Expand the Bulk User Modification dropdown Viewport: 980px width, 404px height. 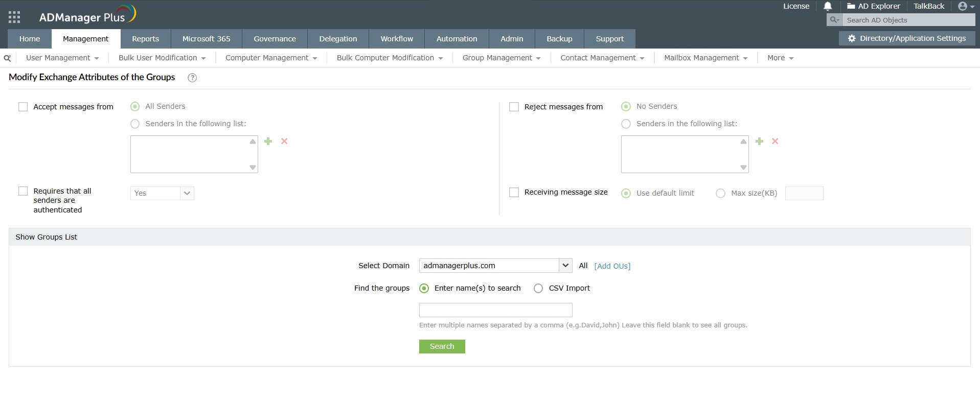pos(162,58)
